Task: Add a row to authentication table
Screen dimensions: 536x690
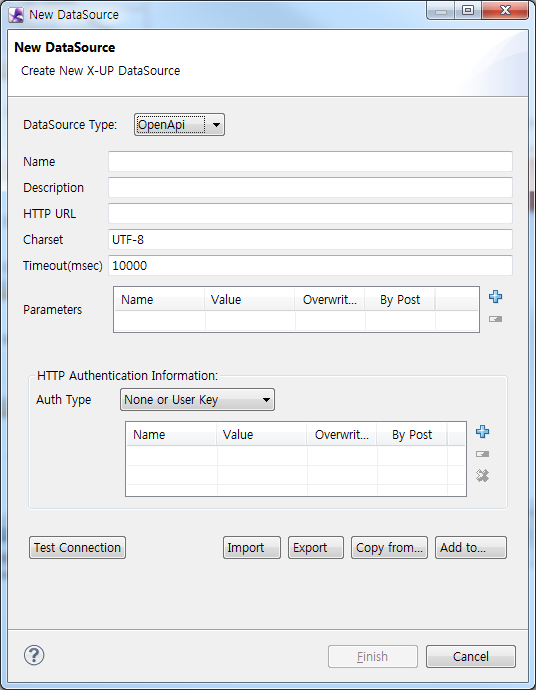Action: pyautogui.click(x=483, y=432)
